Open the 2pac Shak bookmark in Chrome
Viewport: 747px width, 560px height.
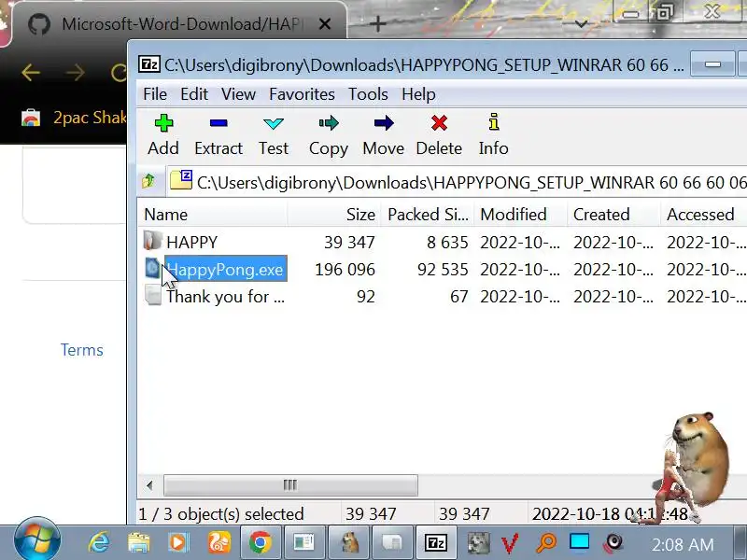click(x=74, y=118)
